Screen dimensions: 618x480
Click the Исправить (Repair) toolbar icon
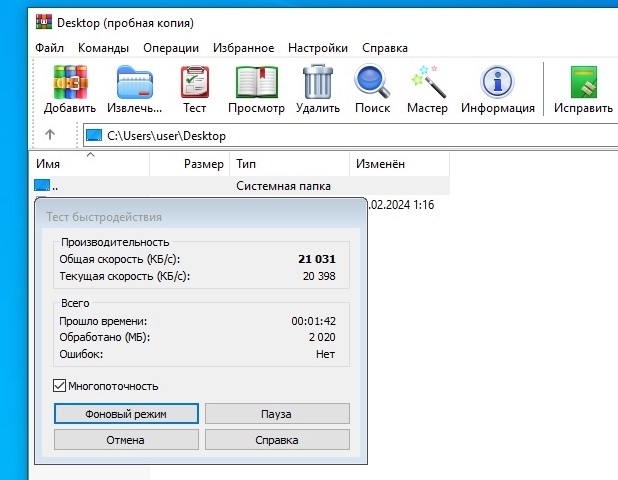(x=583, y=83)
